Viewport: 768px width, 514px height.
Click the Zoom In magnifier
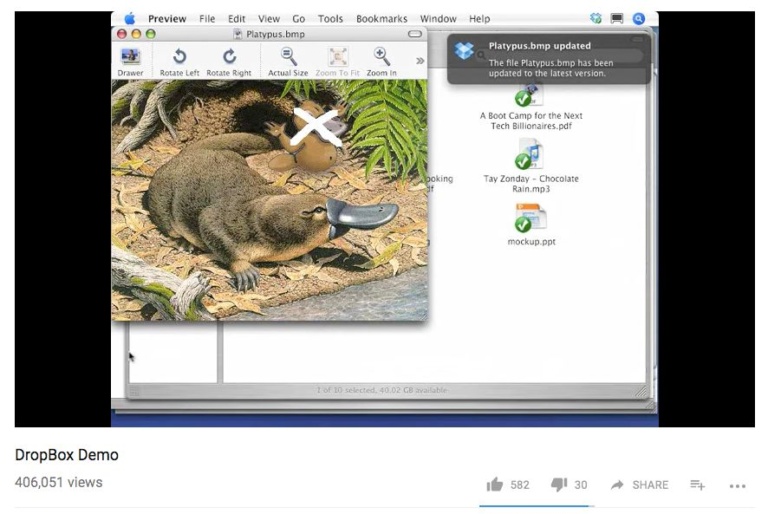point(381,57)
